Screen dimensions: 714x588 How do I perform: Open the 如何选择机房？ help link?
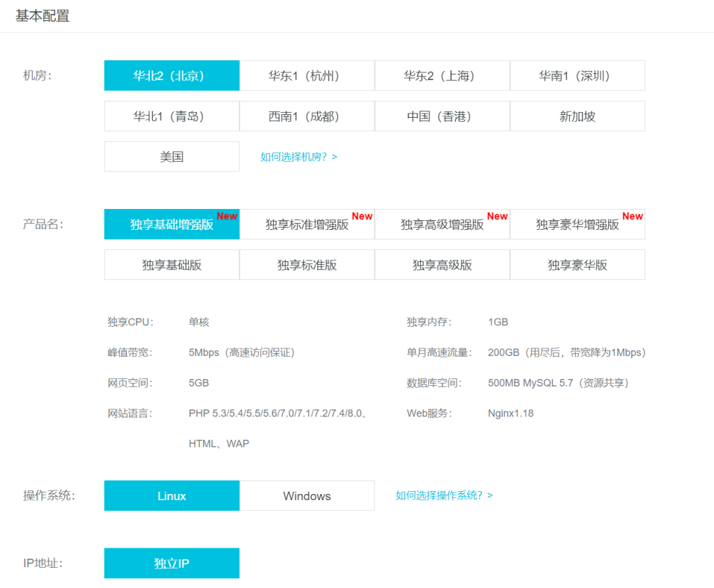click(298, 157)
